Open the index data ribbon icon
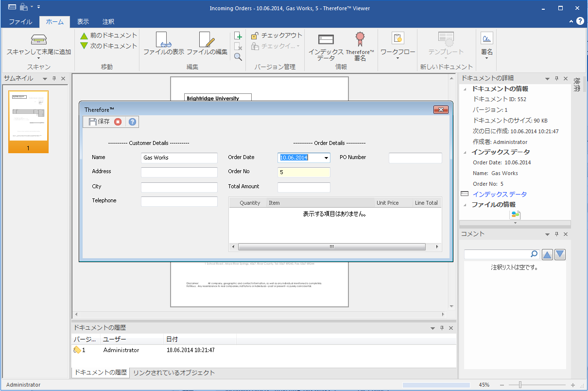The height and width of the screenshot is (391, 588). coord(326,40)
